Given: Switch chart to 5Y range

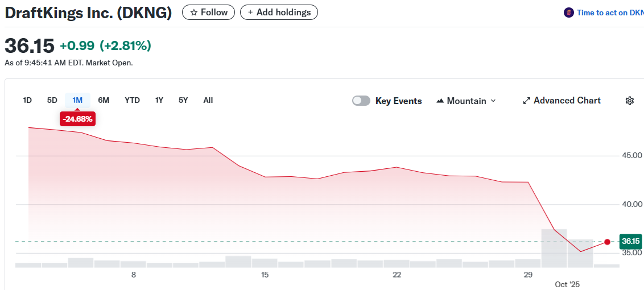Looking at the screenshot, I should pos(183,100).
